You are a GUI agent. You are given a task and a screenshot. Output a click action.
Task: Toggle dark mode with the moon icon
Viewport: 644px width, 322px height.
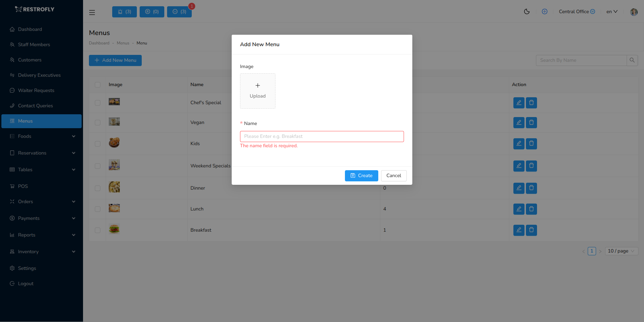tap(527, 11)
